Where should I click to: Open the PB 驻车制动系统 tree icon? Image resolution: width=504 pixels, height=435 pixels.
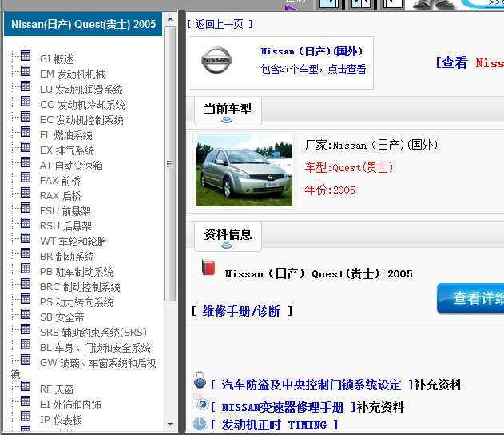tap(26, 269)
